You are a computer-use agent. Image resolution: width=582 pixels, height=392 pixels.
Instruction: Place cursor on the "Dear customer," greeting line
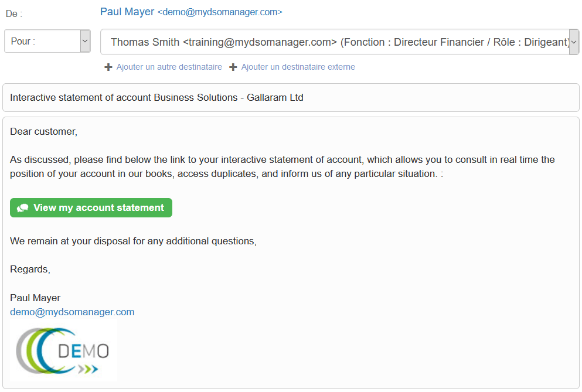tap(44, 132)
